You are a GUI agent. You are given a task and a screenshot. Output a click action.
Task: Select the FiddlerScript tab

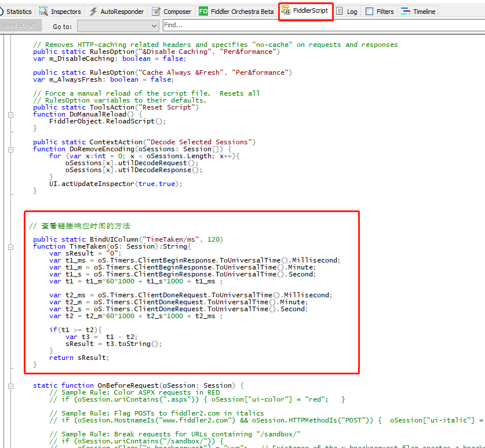[305, 12]
